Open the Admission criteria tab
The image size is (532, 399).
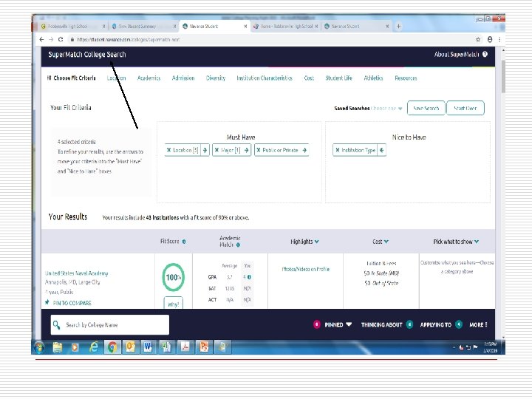click(x=183, y=78)
